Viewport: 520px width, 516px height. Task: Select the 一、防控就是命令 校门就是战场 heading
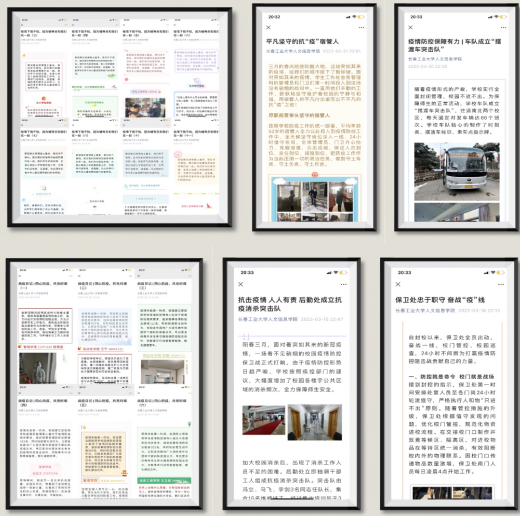point(451,376)
